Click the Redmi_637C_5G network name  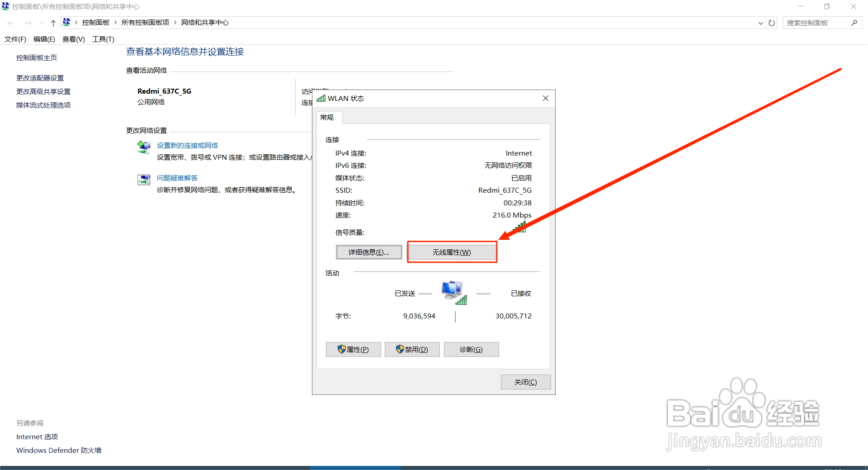click(x=164, y=91)
